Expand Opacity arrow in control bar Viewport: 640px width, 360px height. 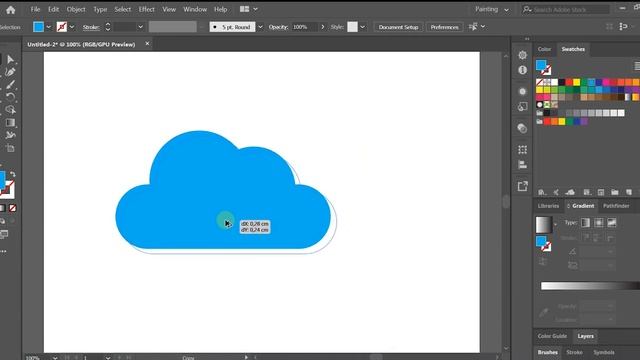point(322,27)
